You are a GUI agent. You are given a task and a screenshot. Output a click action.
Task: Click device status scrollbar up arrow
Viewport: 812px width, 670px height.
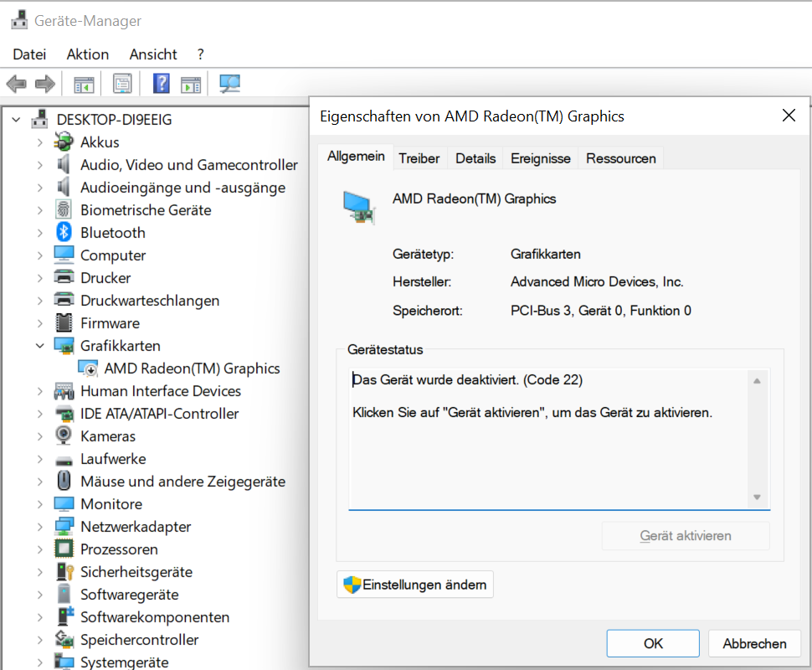click(757, 380)
